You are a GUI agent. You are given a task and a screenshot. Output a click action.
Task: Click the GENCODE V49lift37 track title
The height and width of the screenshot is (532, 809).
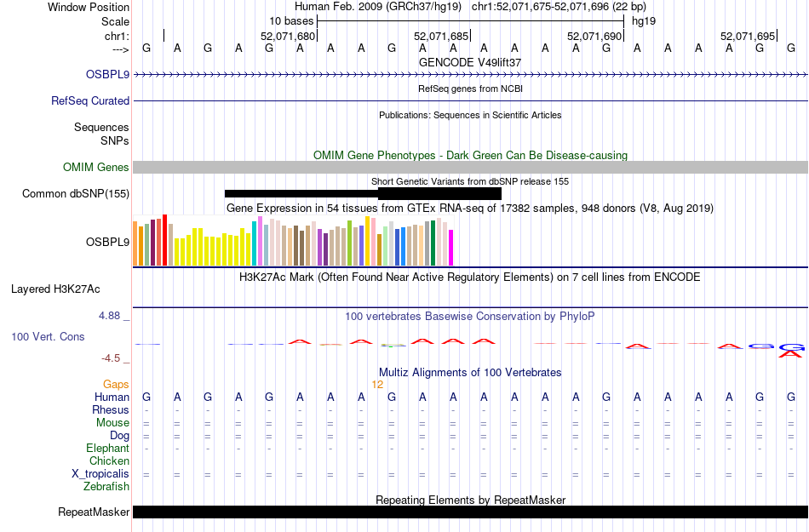pyautogui.click(x=470, y=62)
